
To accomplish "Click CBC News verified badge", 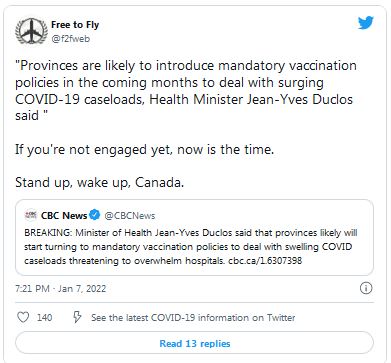I will pos(95,215).
